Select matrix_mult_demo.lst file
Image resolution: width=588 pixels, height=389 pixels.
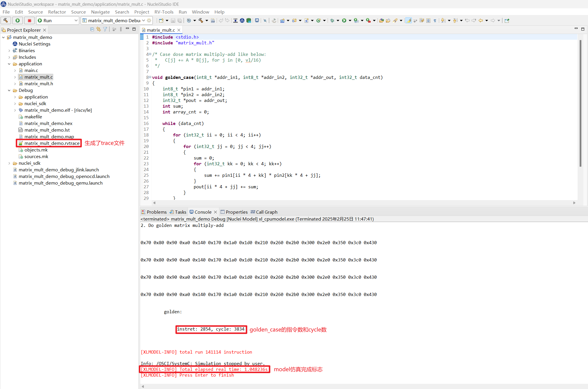pyautogui.click(x=44, y=130)
